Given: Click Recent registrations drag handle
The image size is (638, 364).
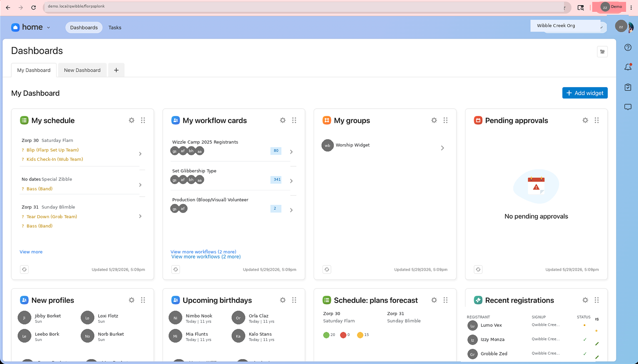Looking at the screenshot, I should click(597, 300).
